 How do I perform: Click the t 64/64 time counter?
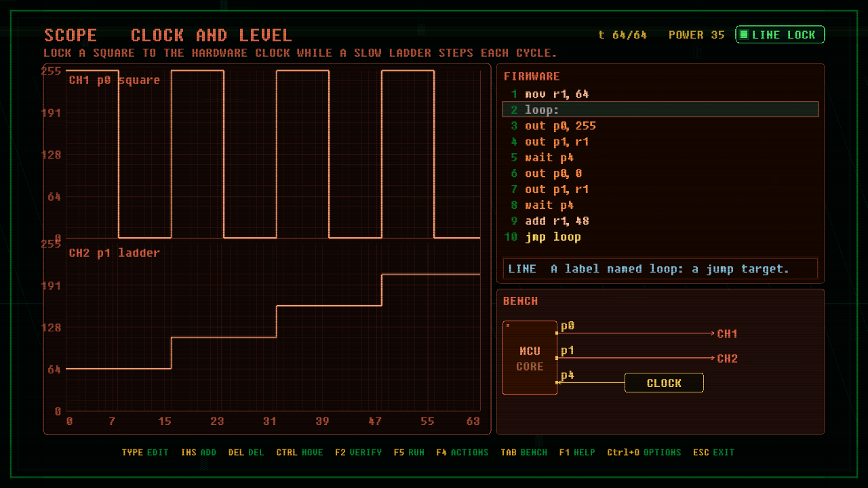(623, 35)
